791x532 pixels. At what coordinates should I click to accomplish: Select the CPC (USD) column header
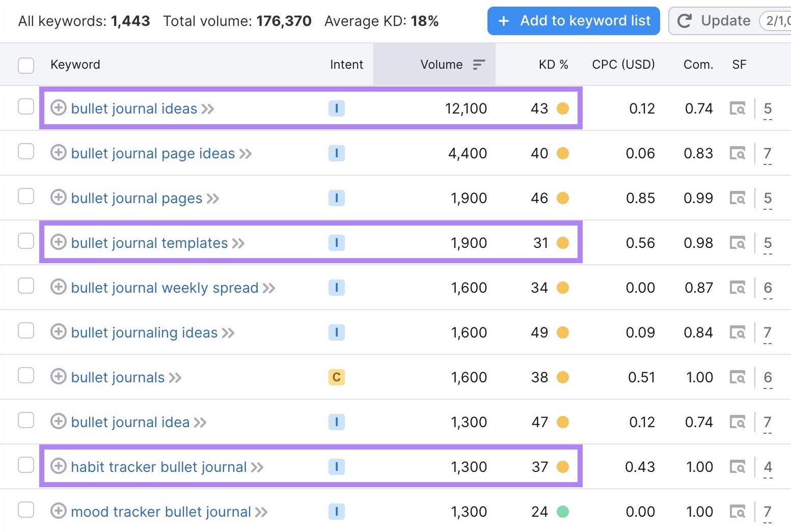622,64
